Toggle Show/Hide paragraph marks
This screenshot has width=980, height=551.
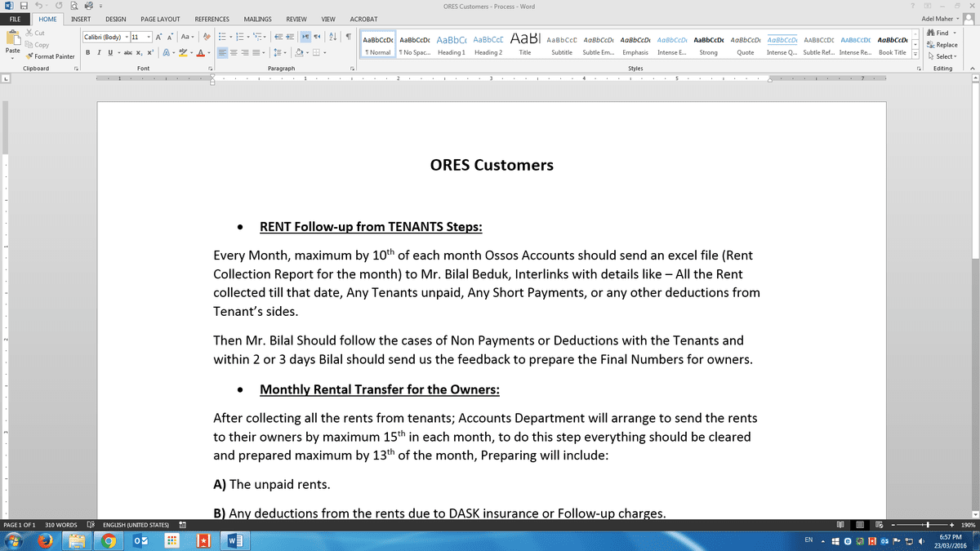348,37
